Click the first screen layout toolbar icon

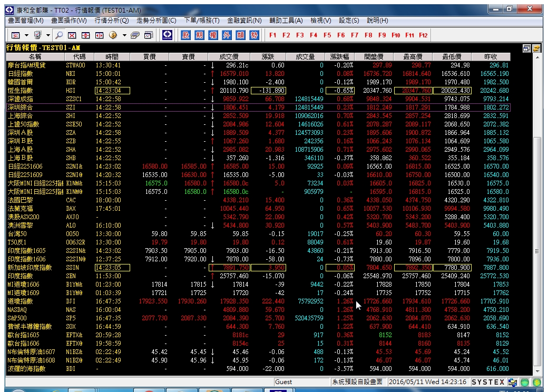[16, 35]
